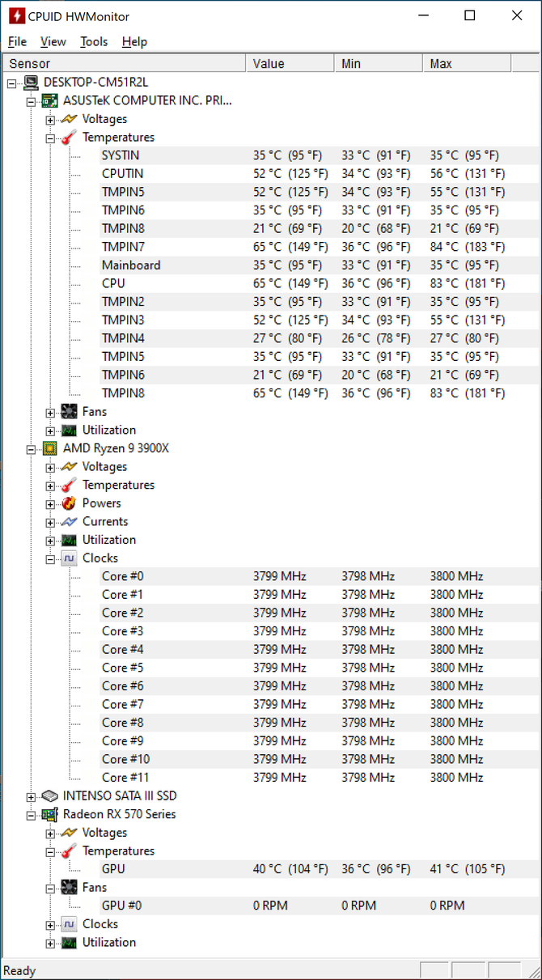542x980 pixels.
Task: Open the Help menu
Action: click(x=134, y=41)
